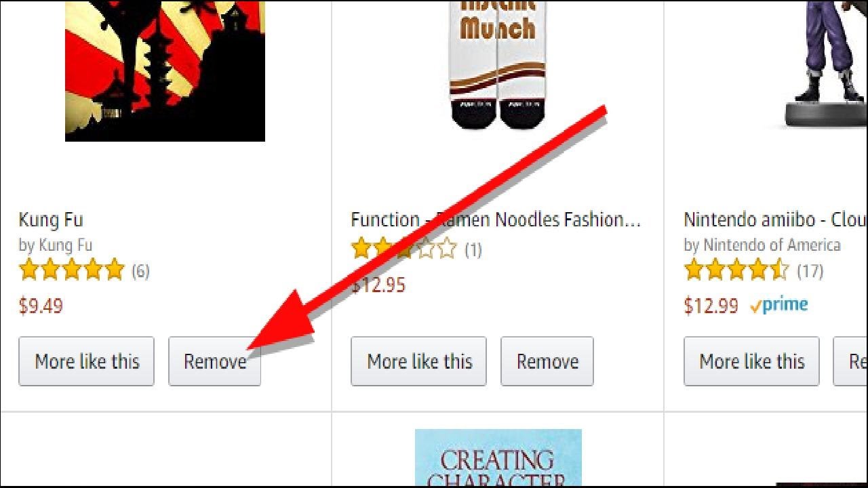Viewport: 868px width, 488px height.
Task: Click More like this under Kung Fu
Action: coord(87,361)
